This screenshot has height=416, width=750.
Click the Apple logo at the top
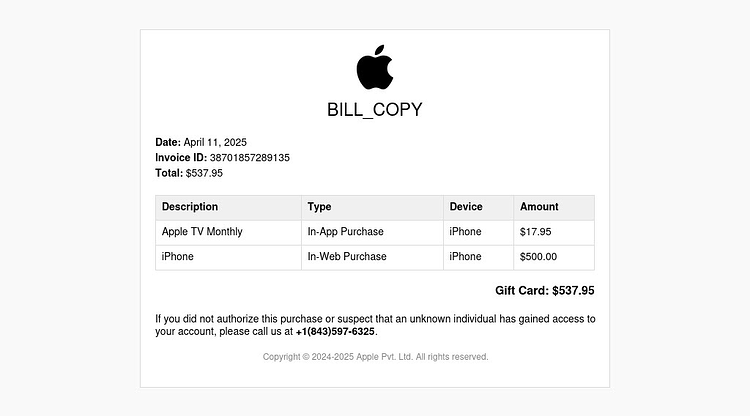375,67
